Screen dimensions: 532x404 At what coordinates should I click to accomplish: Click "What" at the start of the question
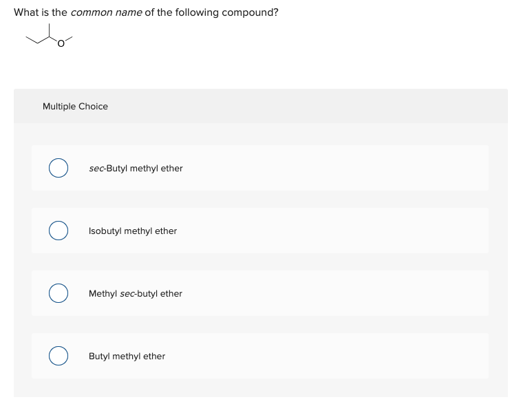click(26, 12)
